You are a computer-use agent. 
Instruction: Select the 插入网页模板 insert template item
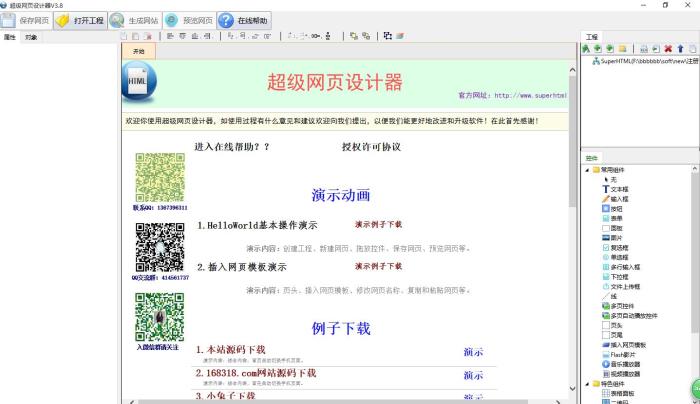pyautogui.click(x=624, y=345)
